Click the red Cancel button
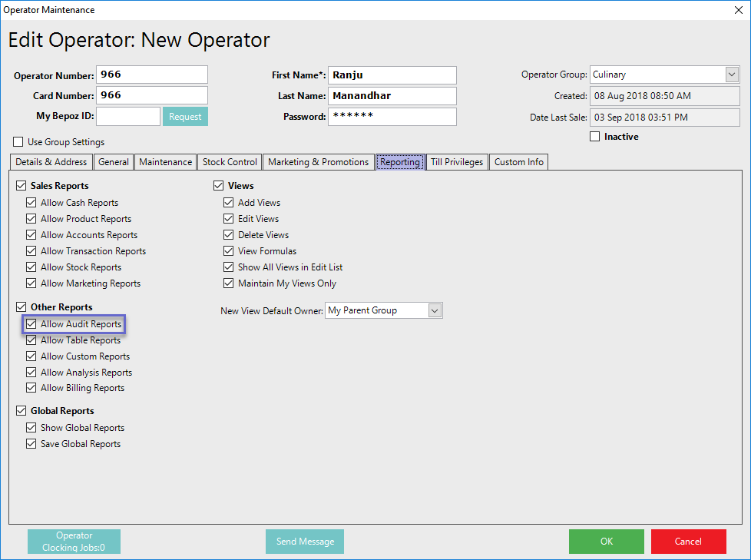This screenshot has width=751, height=560. pos(688,542)
